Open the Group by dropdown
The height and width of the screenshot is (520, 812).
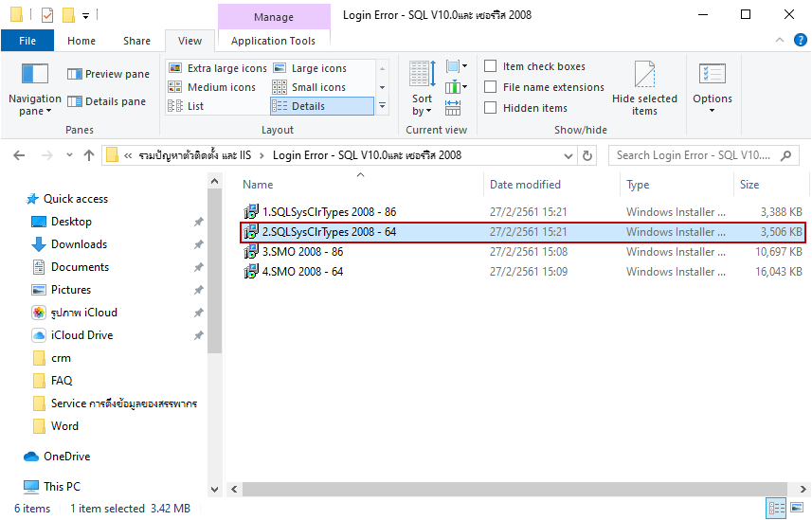point(457,66)
